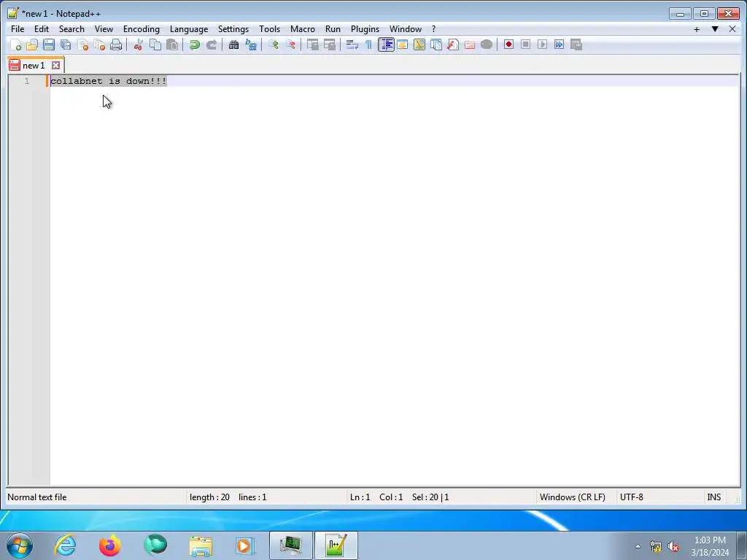The height and width of the screenshot is (560, 747).
Task: Open the Encoding menu
Action: click(142, 29)
